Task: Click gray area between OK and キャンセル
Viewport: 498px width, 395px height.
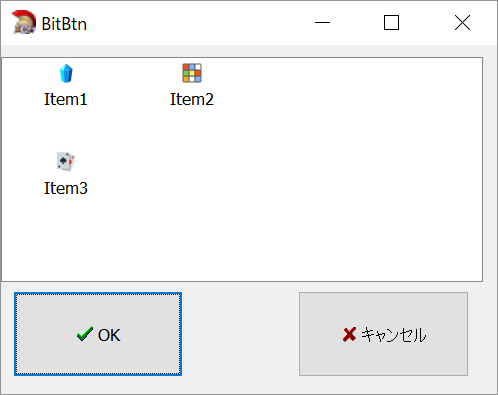Action: (x=240, y=334)
